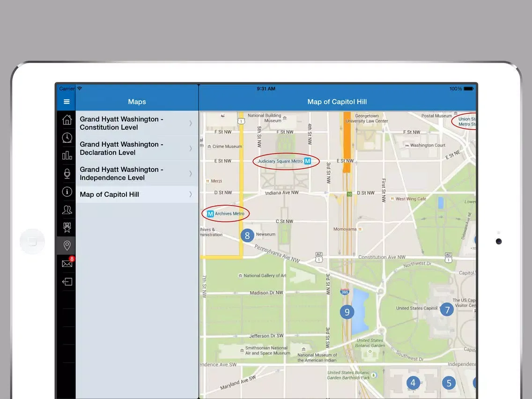Expand chevron on Map of Capitol Hill row
The image size is (532, 399).
191,194
